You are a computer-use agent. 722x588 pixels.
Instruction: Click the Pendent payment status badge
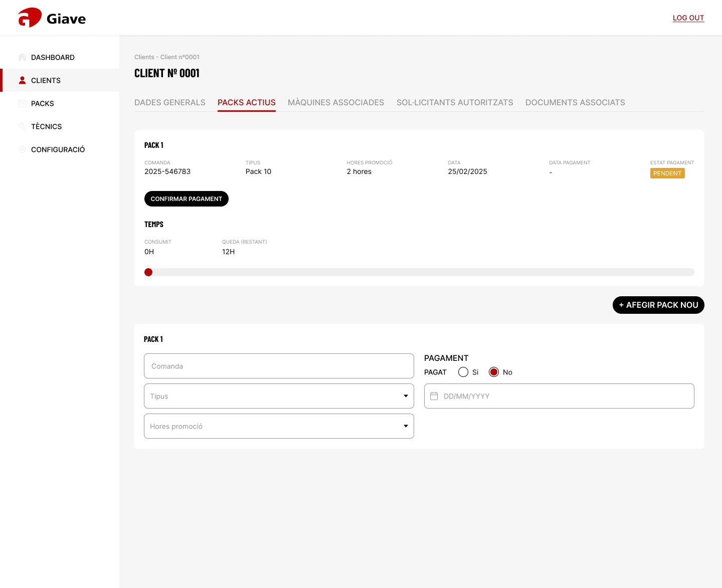coord(667,173)
